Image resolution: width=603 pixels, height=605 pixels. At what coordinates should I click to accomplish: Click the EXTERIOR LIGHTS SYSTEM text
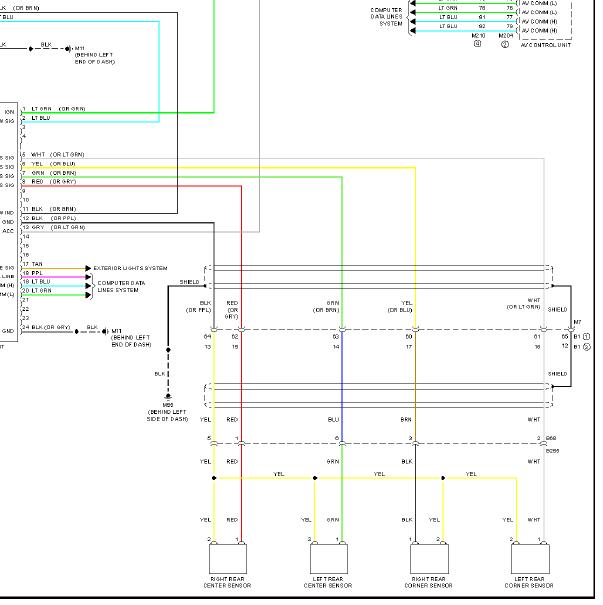tap(130, 268)
